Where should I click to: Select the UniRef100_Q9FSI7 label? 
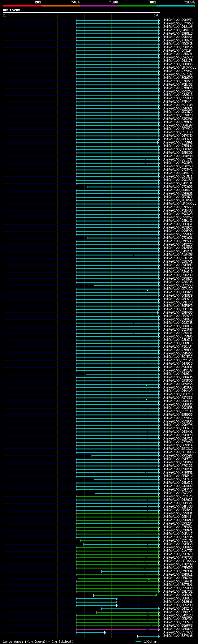[x=178, y=479]
